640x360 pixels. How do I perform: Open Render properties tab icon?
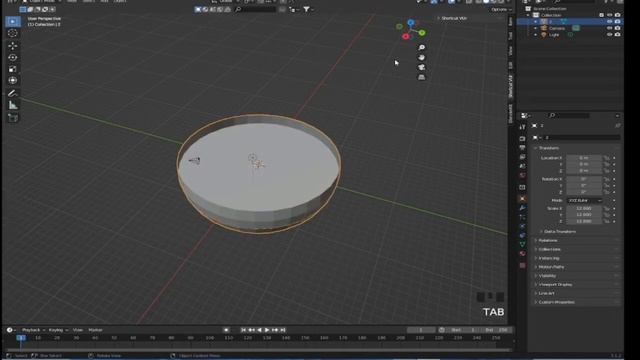[x=522, y=139]
